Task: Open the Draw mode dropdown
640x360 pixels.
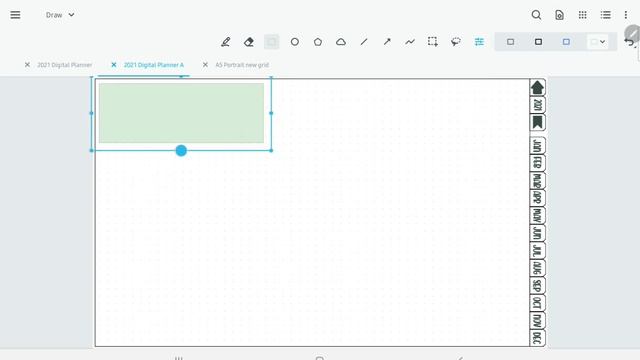Action: pos(60,15)
